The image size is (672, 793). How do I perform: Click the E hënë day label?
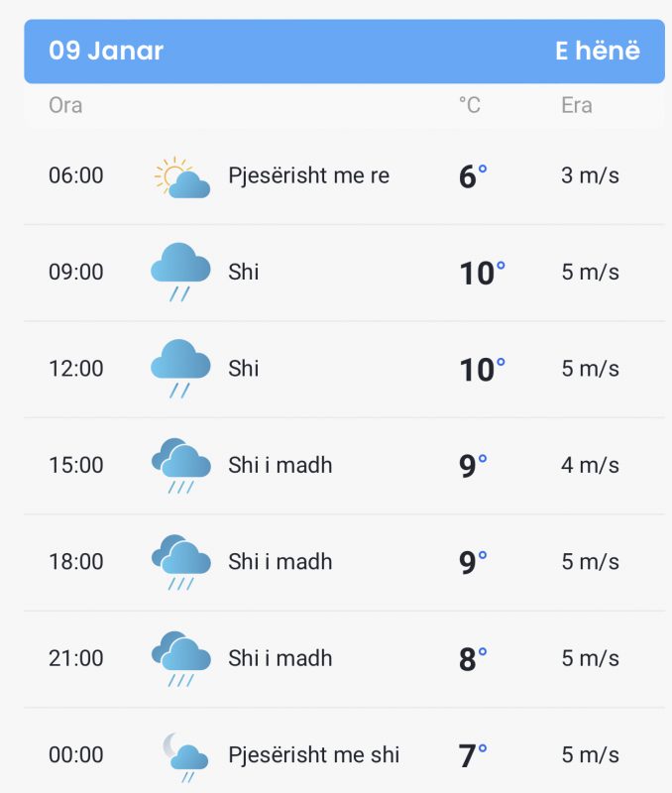[x=598, y=51]
